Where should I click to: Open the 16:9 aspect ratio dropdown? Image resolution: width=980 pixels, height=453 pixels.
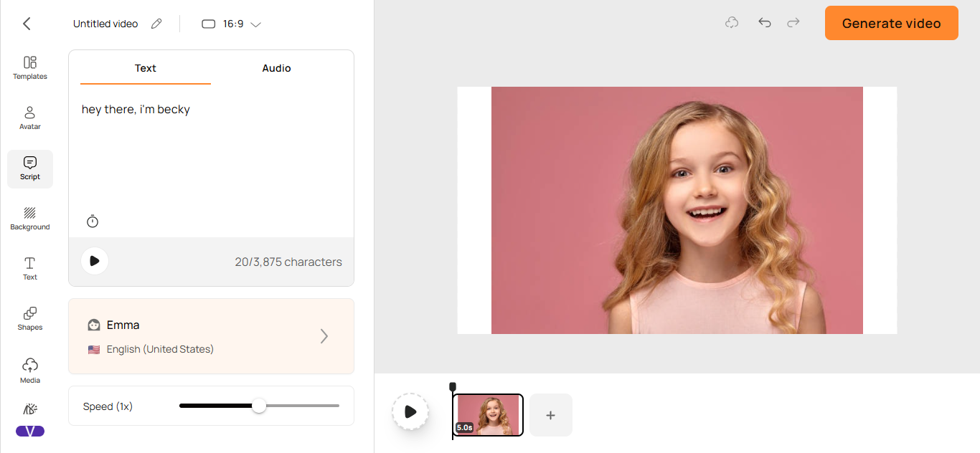pos(231,24)
